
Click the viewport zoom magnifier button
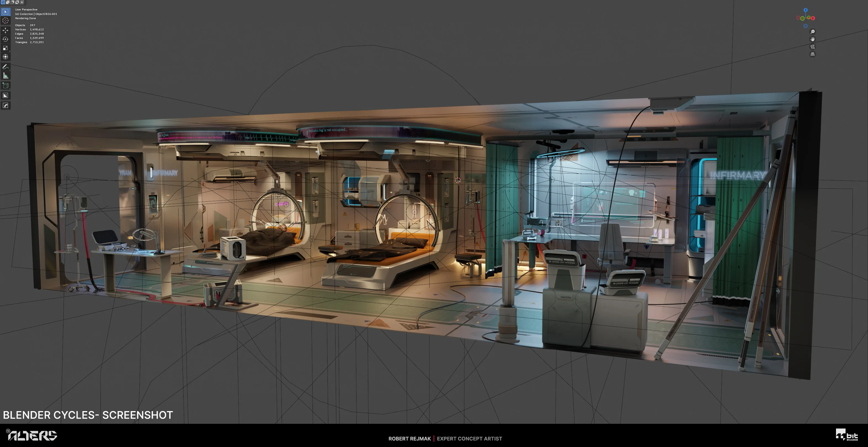(813, 32)
